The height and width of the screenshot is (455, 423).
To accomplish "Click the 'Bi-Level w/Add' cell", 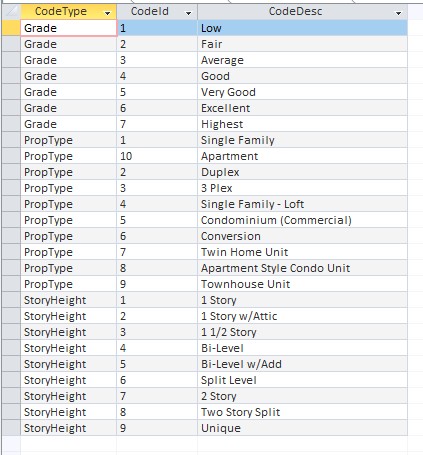I will 302,364.
